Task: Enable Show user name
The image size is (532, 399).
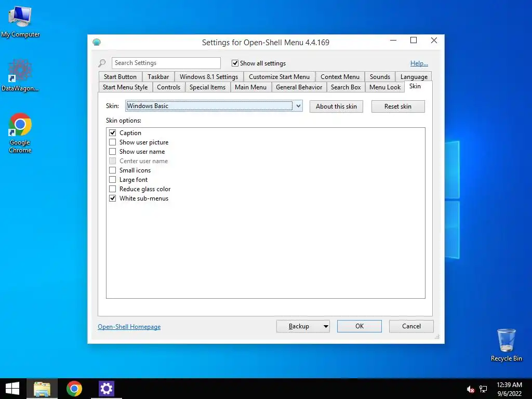Action: [112, 152]
